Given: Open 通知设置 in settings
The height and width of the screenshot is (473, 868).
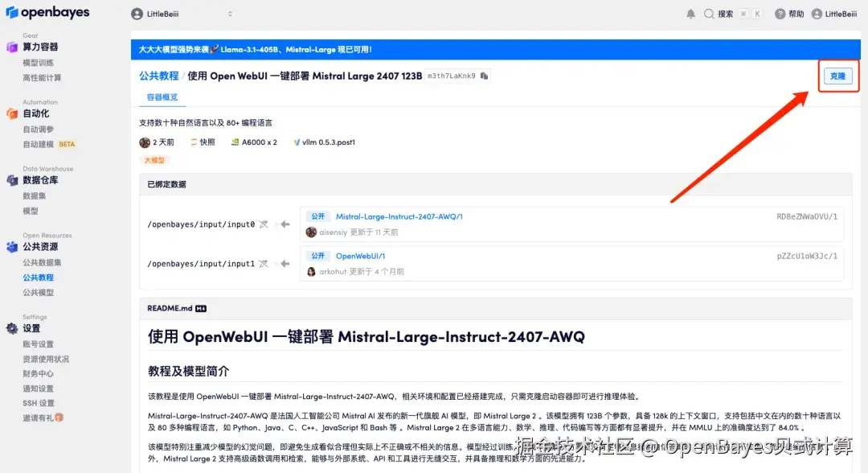Looking at the screenshot, I should (x=39, y=389).
